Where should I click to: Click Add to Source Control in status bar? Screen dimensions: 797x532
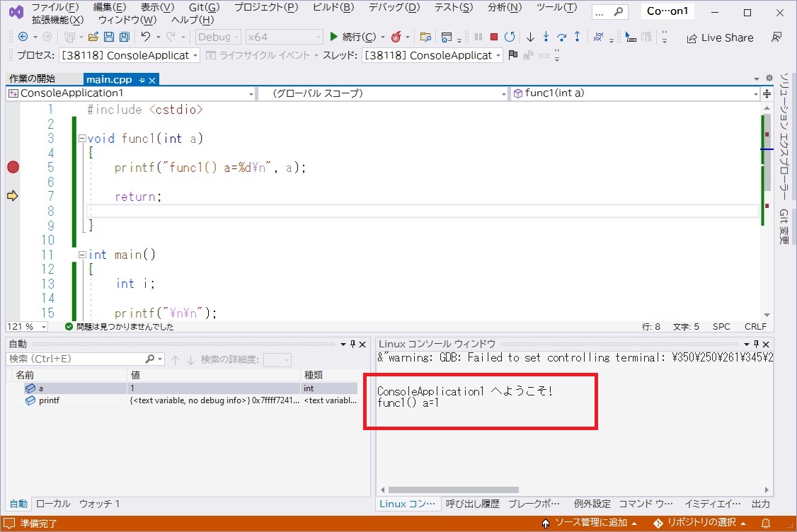pyautogui.click(x=590, y=523)
